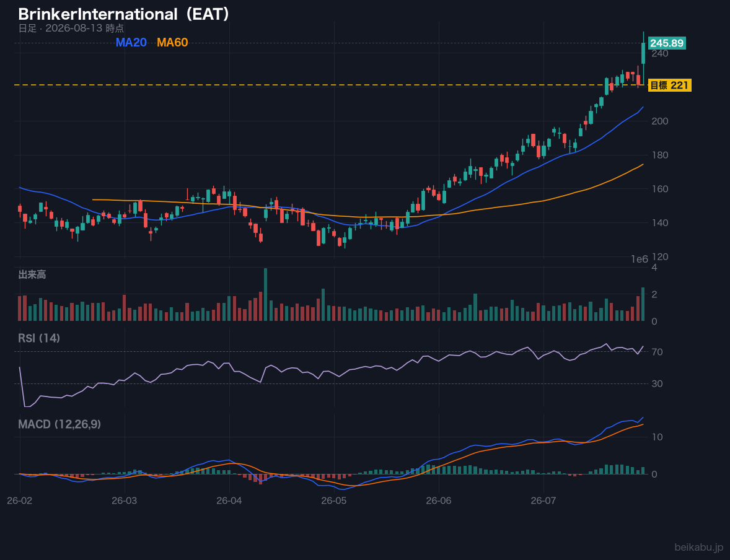Click the 140 price axis label
The height and width of the screenshot is (560, 730).
click(x=660, y=223)
